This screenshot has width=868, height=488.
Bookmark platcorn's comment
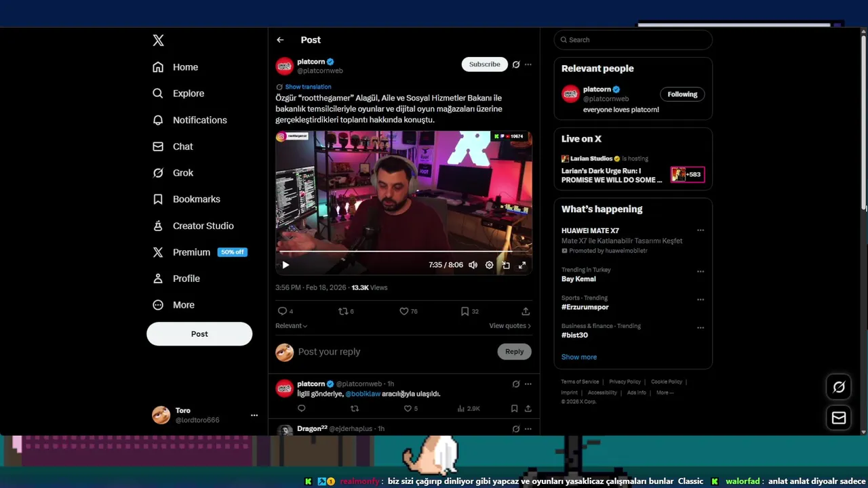tap(514, 409)
